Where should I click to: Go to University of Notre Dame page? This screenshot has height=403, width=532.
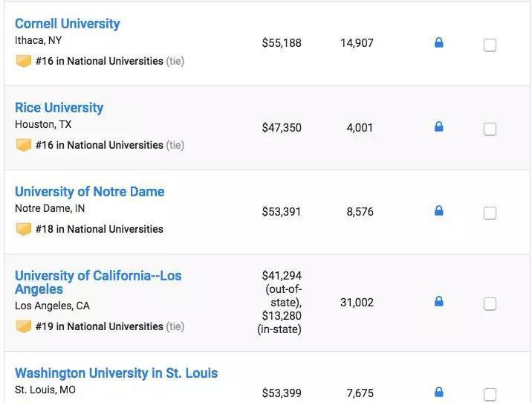[89, 192]
